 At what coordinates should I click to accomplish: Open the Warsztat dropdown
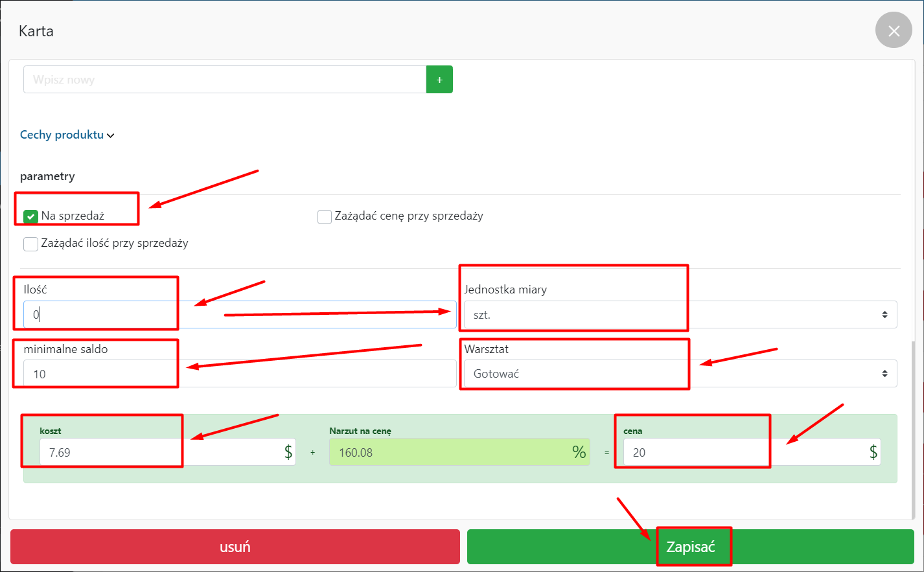[680, 374]
